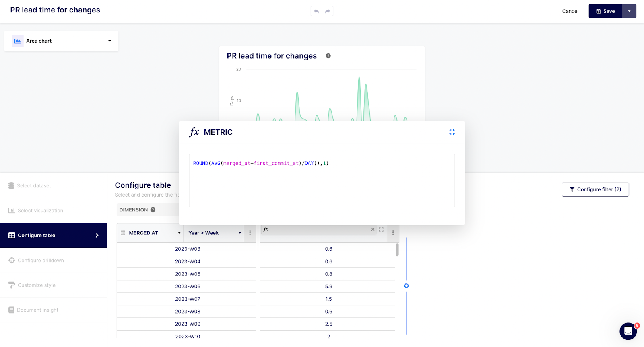
Task: Open the metric column options menu
Action: (393, 233)
